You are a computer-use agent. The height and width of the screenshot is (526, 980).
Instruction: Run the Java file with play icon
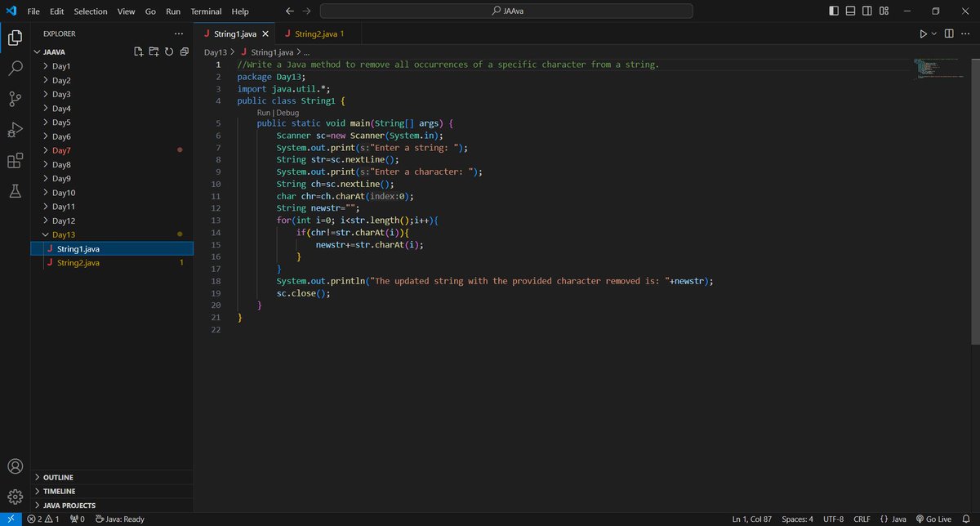(923, 33)
